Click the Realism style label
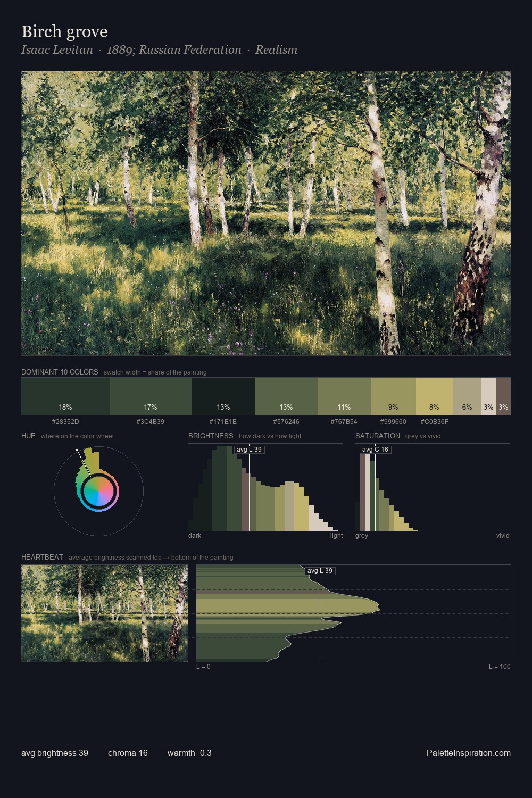This screenshot has width=532, height=798. (x=276, y=50)
